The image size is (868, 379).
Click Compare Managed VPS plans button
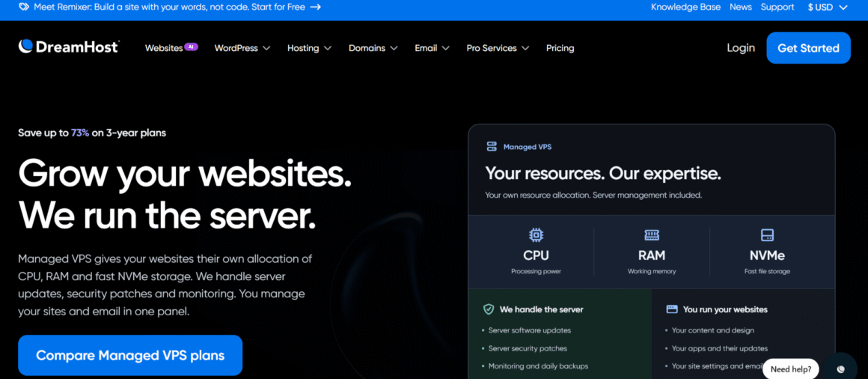[130, 355]
